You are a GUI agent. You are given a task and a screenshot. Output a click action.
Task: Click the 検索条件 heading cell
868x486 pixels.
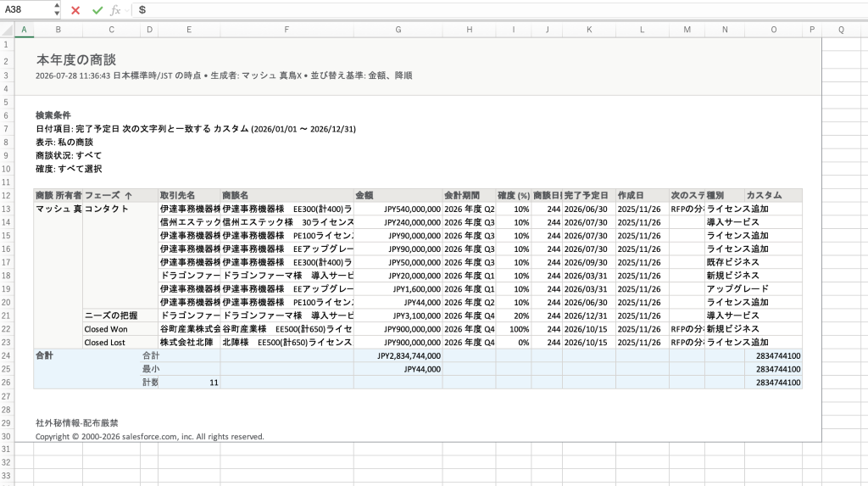pyautogui.click(x=53, y=115)
